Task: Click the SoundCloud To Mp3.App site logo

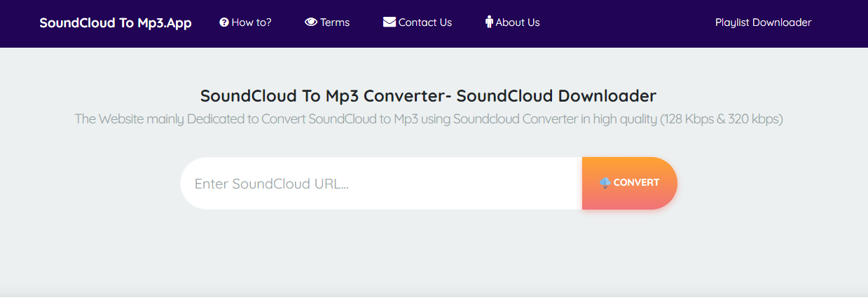Action: [x=116, y=22]
